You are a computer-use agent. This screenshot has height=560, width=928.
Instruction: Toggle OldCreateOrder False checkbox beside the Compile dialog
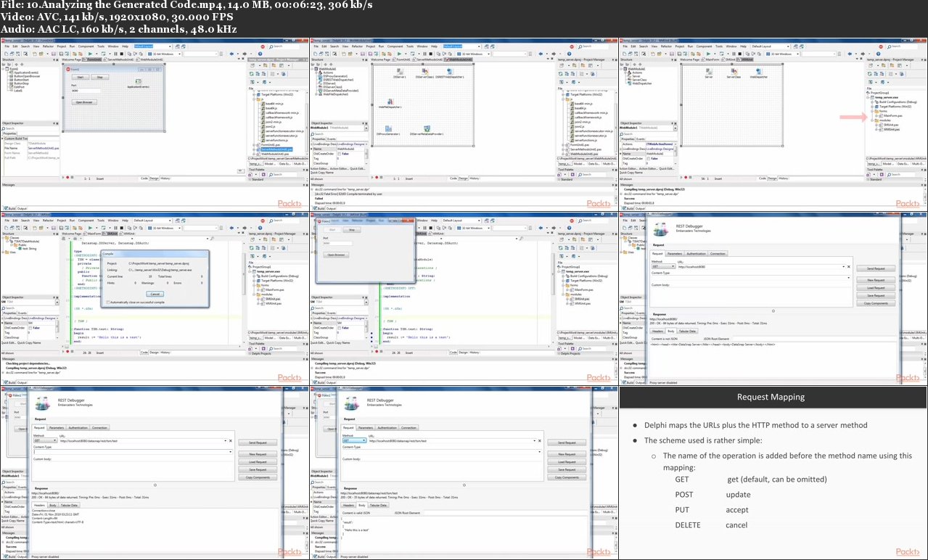pyautogui.click(x=30, y=328)
